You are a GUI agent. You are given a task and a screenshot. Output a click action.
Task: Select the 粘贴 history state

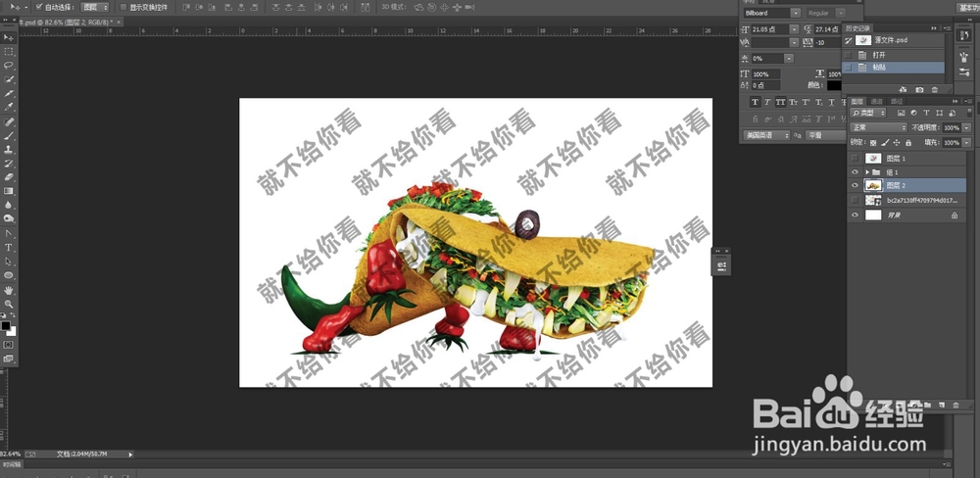(893, 68)
